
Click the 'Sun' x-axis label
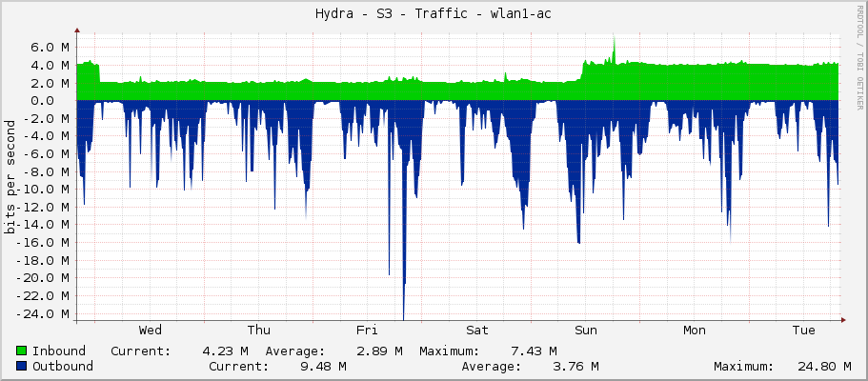click(x=586, y=331)
